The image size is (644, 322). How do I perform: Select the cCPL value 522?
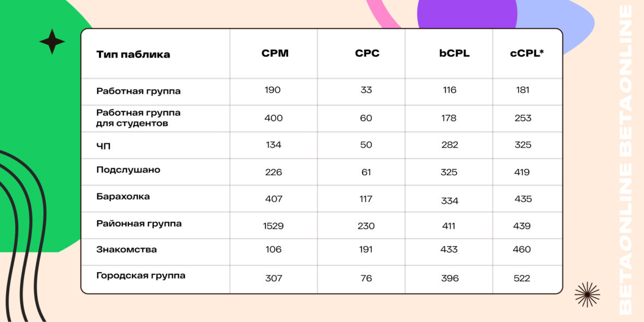pos(522,278)
